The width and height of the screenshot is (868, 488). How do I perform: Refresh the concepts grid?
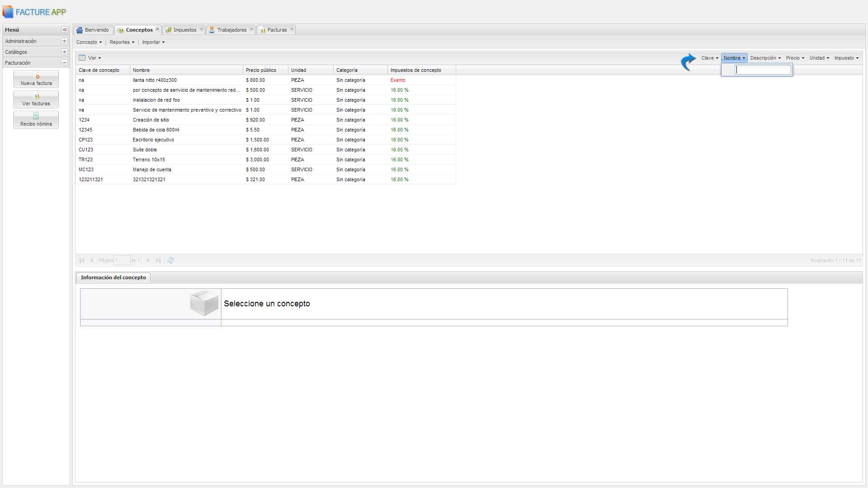171,260
